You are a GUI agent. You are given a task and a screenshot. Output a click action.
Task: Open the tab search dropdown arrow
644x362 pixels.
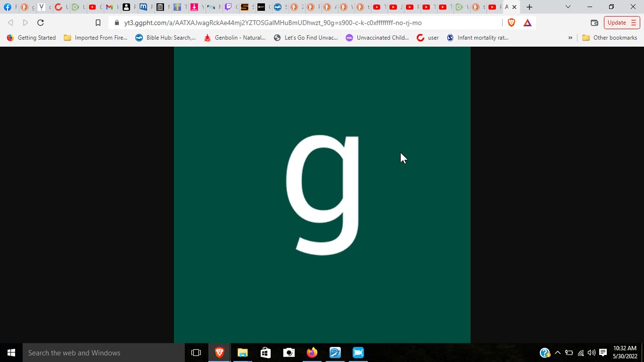(x=568, y=7)
